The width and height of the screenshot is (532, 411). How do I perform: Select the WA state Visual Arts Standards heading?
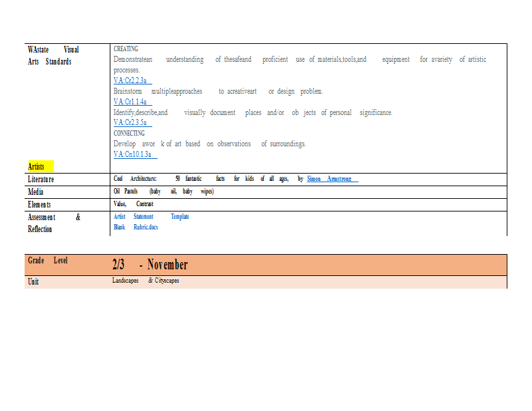pyautogui.click(x=53, y=55)
